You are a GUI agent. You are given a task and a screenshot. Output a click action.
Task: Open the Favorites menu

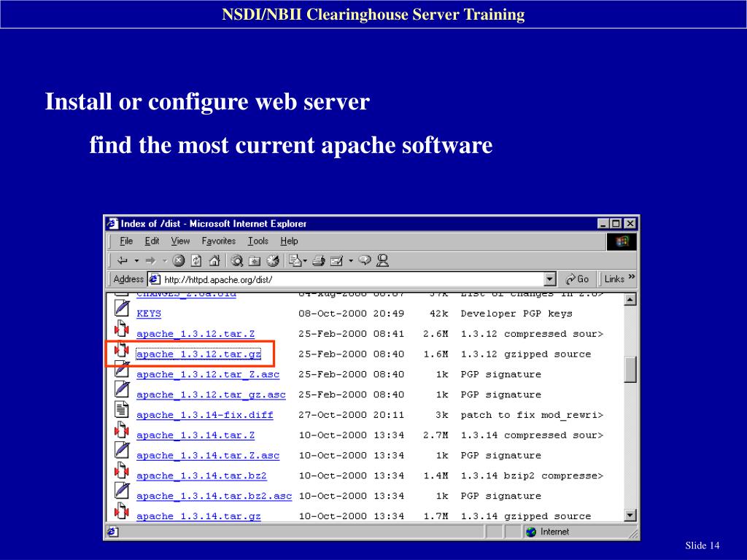coord(219,241)
